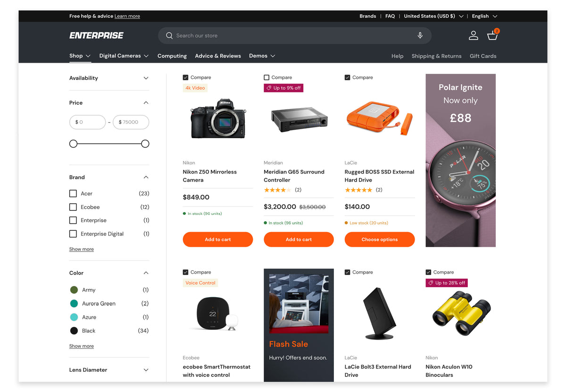Click the Learn more link
This screenshot has height=392, width=566.
(127, 16)
